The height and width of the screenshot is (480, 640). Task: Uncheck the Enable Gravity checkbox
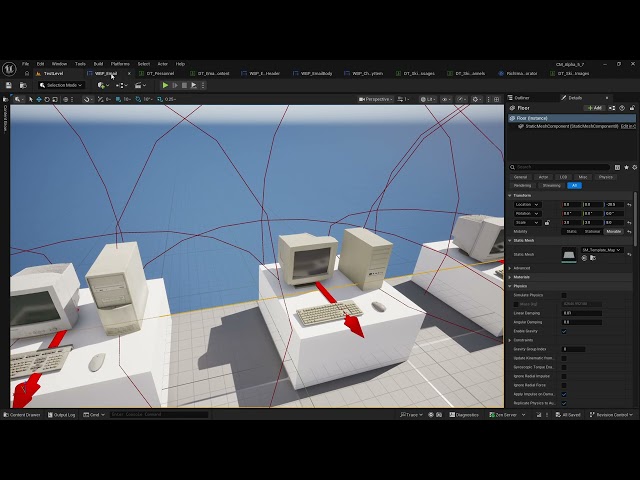pos(564,331)
